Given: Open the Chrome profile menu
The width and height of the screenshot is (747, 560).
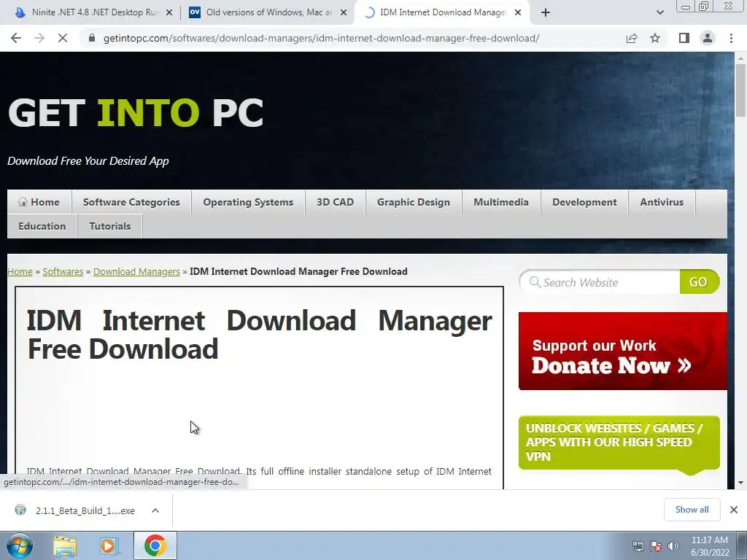Looking at the screenshot, I should pos(708,38).
